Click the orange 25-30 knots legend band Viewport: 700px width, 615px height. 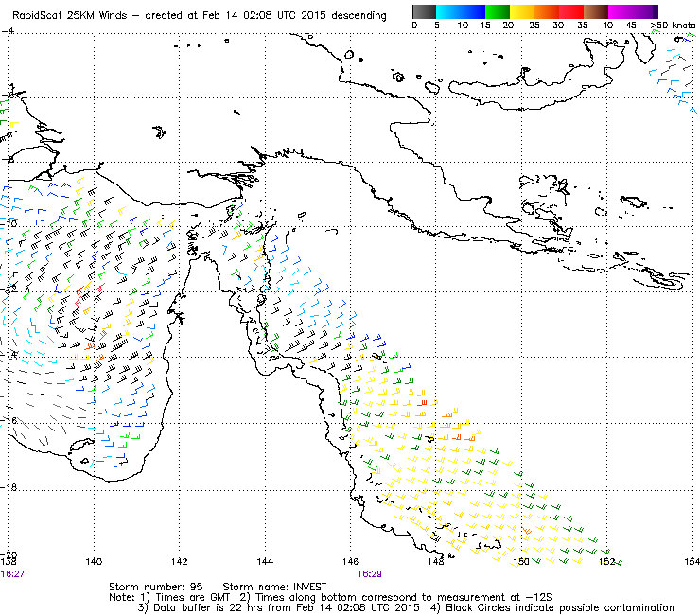tap(547, 11)
